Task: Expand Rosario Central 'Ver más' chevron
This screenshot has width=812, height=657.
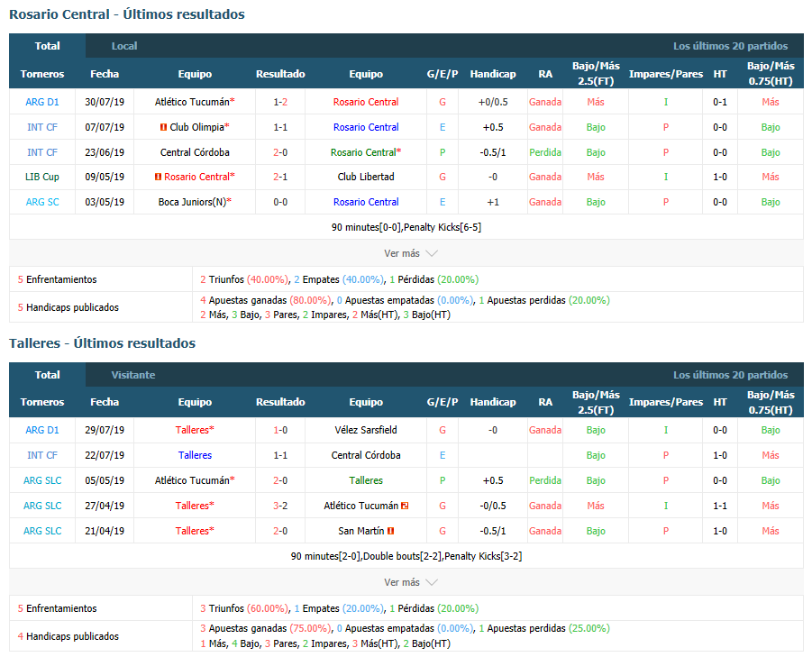Action: tap(432, 253)
